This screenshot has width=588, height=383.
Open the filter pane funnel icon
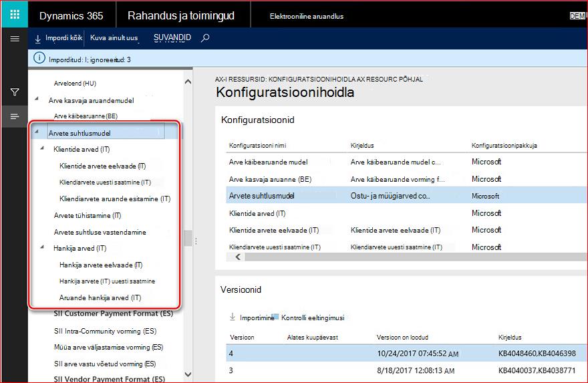coord(15,92)
